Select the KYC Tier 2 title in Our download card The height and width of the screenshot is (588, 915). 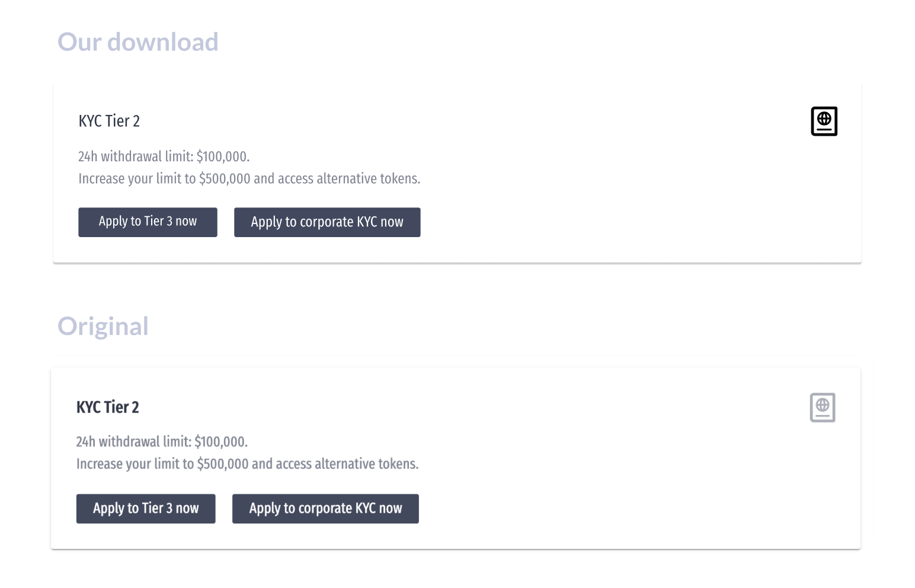click(109, 122)
